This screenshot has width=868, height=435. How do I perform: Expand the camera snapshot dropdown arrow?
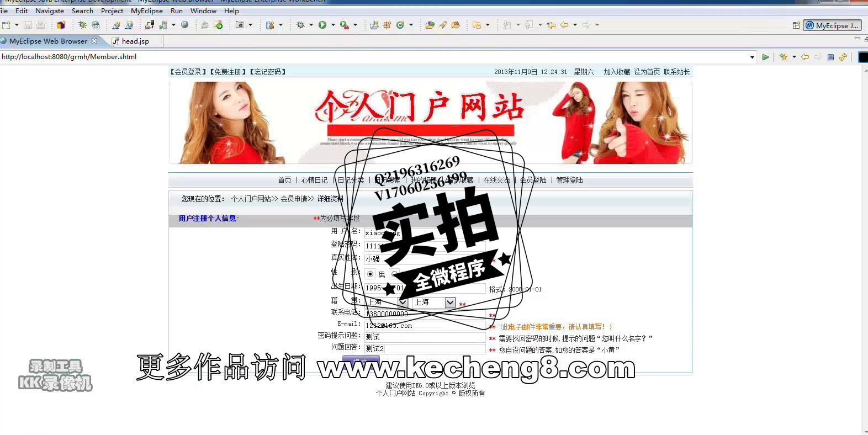pos(250,25)
